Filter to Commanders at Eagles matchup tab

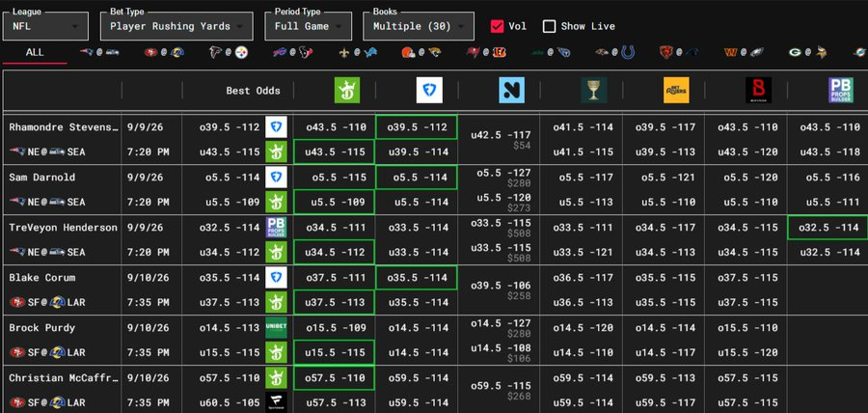tap(744, 53)
